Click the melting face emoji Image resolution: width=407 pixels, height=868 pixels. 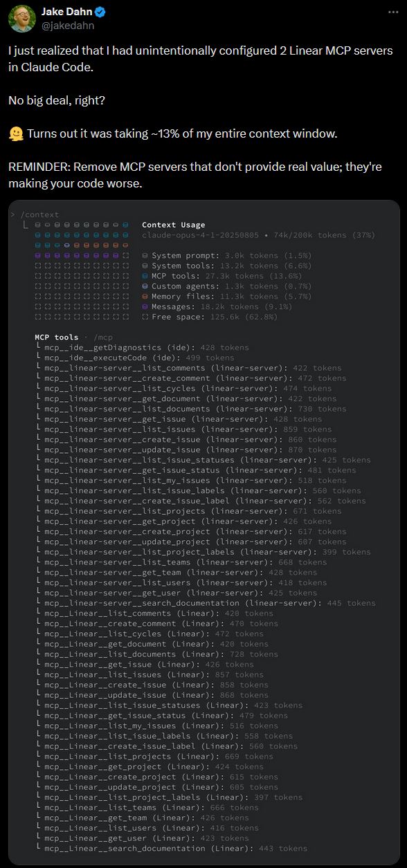[x=15, y=133]
